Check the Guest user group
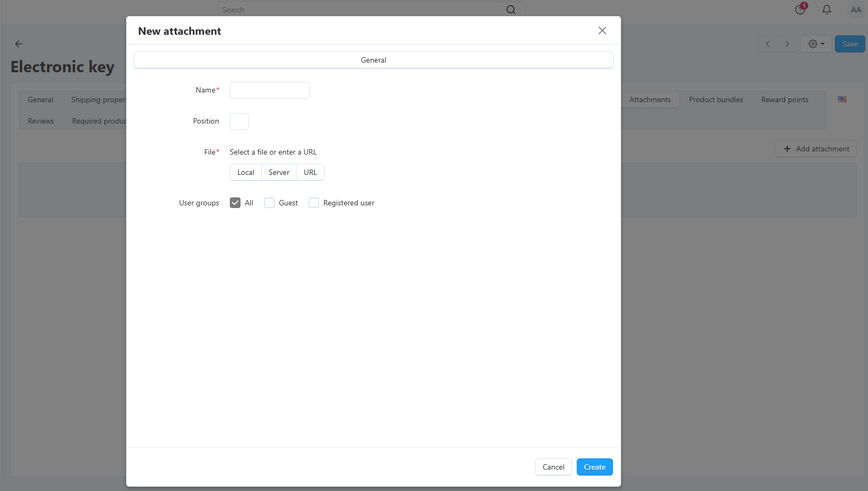Image resolution: width=868 pixels, height=491 pixels. click(x=269, y=203)
